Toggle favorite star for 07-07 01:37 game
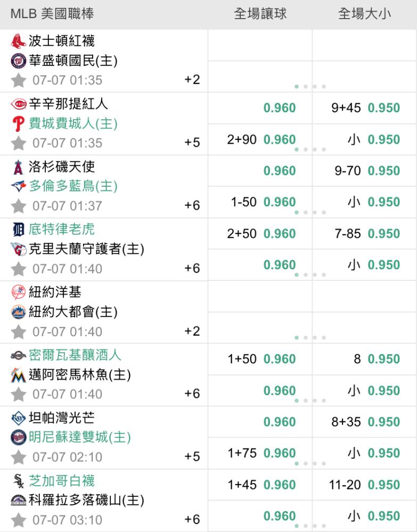The image size is (417, 532). click(18, 206)
